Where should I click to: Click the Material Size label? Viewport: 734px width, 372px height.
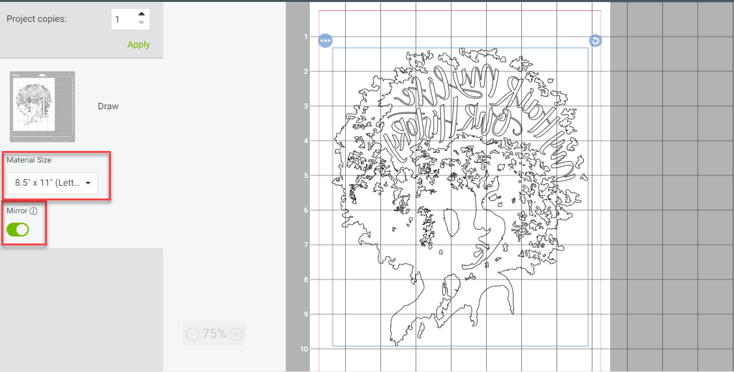(x=29, y=160)
